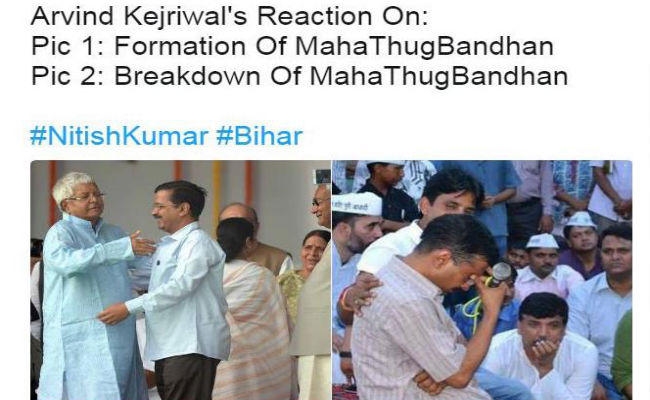The image size is (650, 400).
Task: Click the word "MahaThugBandhan" in Pic 1 line
Action: [x=424, y=46]
